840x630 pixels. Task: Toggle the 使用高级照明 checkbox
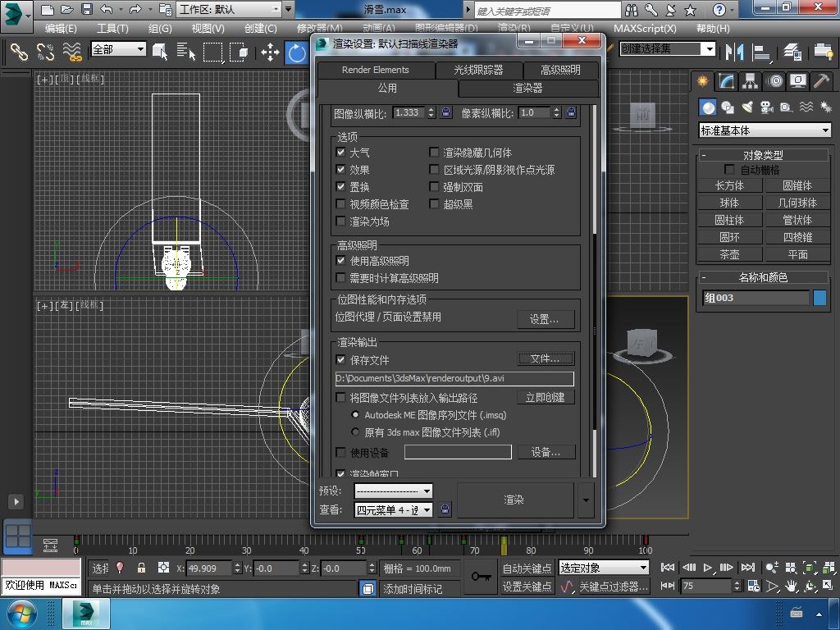[340, 260]
